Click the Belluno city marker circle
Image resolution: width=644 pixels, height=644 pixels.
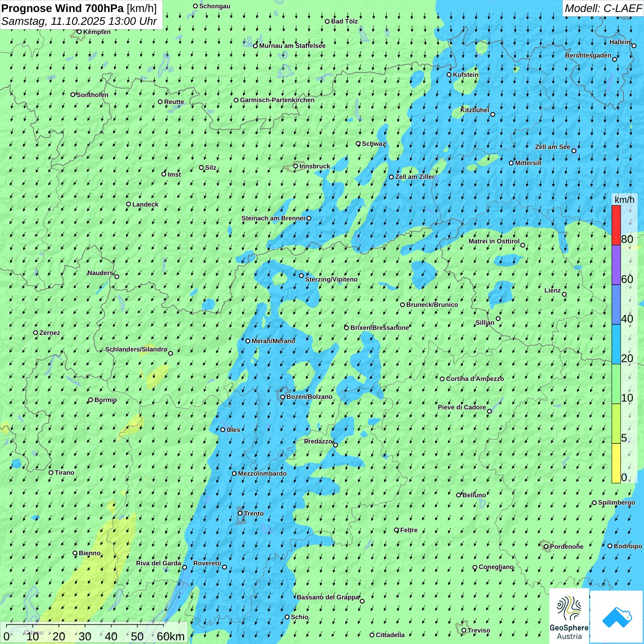click(458, 495)
